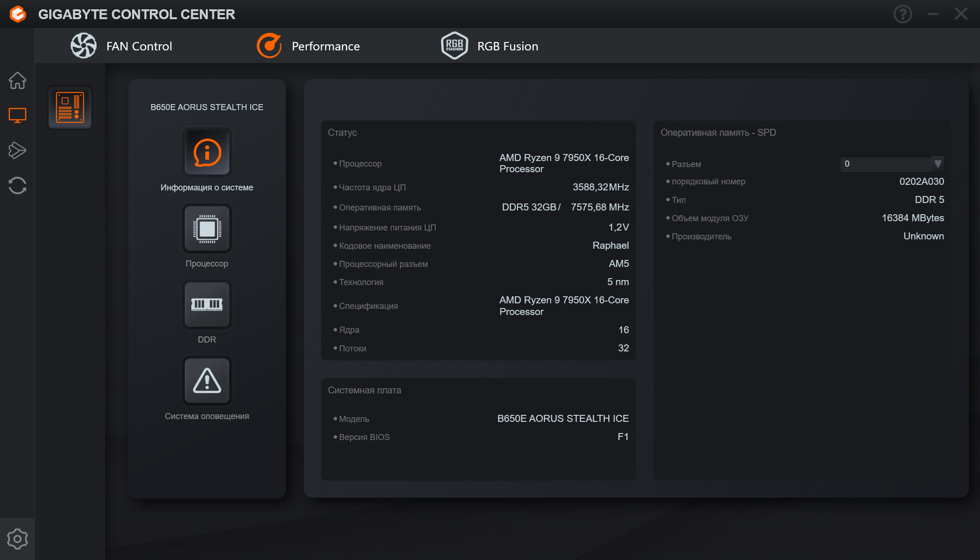This screenshot has height=560, width=980.
Task: Select the motherboard thumbnail icon
Action: pos(70,107)
